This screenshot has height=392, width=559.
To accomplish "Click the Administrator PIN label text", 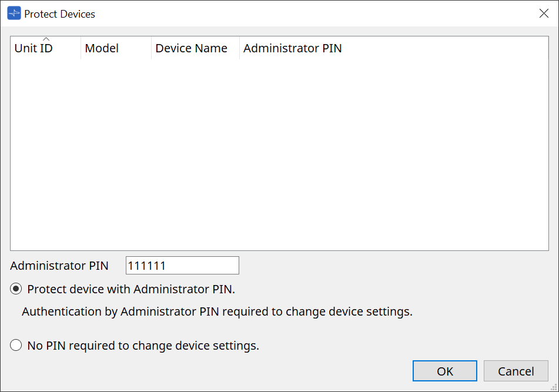I will tap(59, 266).
